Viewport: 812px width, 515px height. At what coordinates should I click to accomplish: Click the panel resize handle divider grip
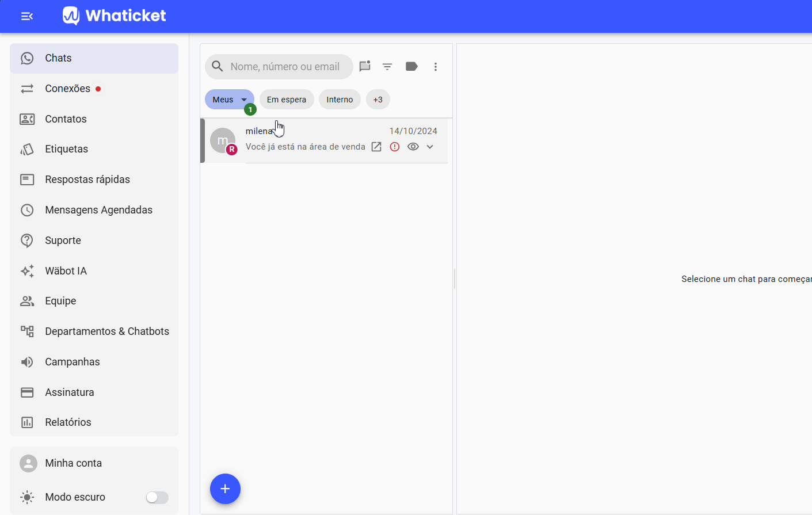(455, 279)
